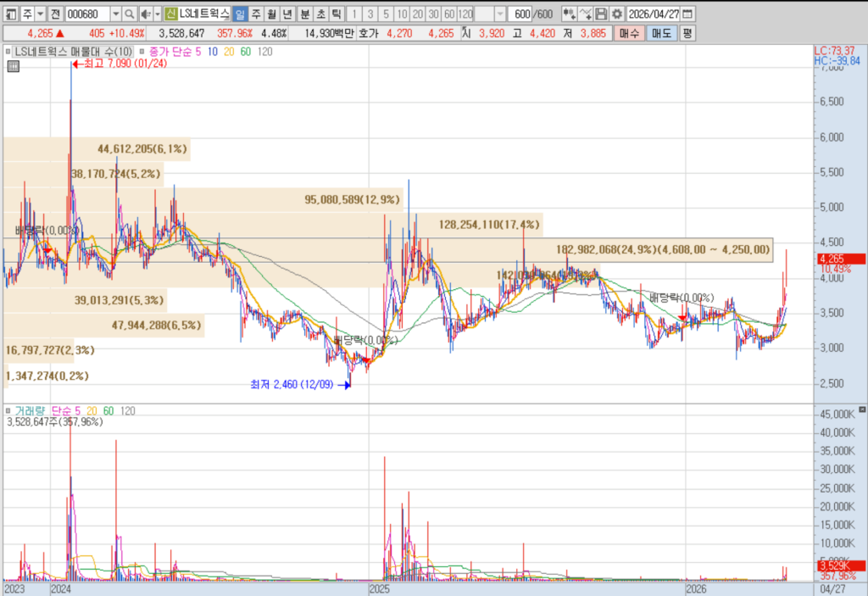Click the current price tag 4,265
Image resolution: width=868 pixels, height=596 pixels.
pyautogui.click(x=841, y=259)
